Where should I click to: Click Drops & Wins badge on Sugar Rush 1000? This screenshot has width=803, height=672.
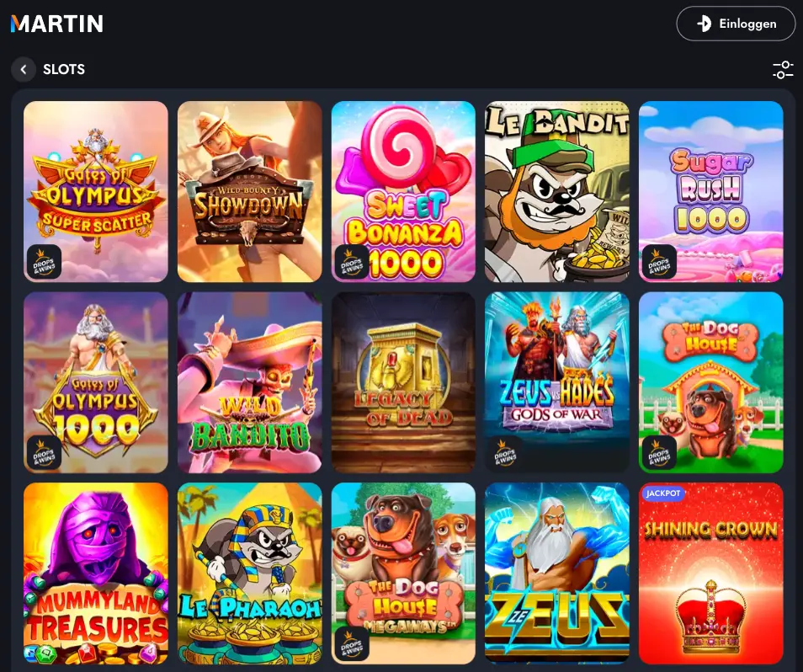click(659, 262)
